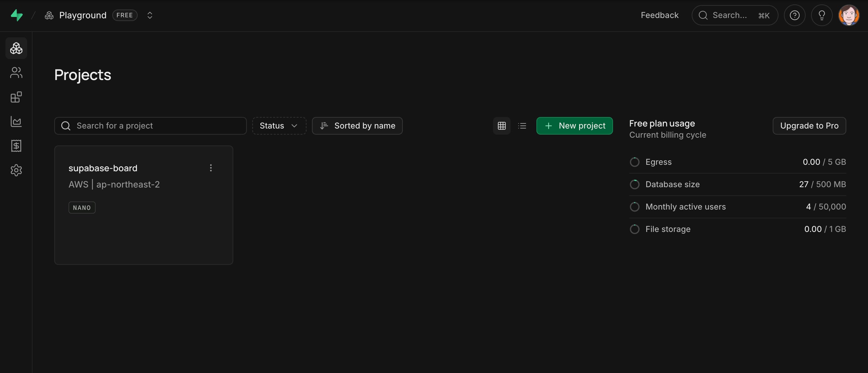
Task: Click the help question mark icon
Action: [x=794, y=15]
